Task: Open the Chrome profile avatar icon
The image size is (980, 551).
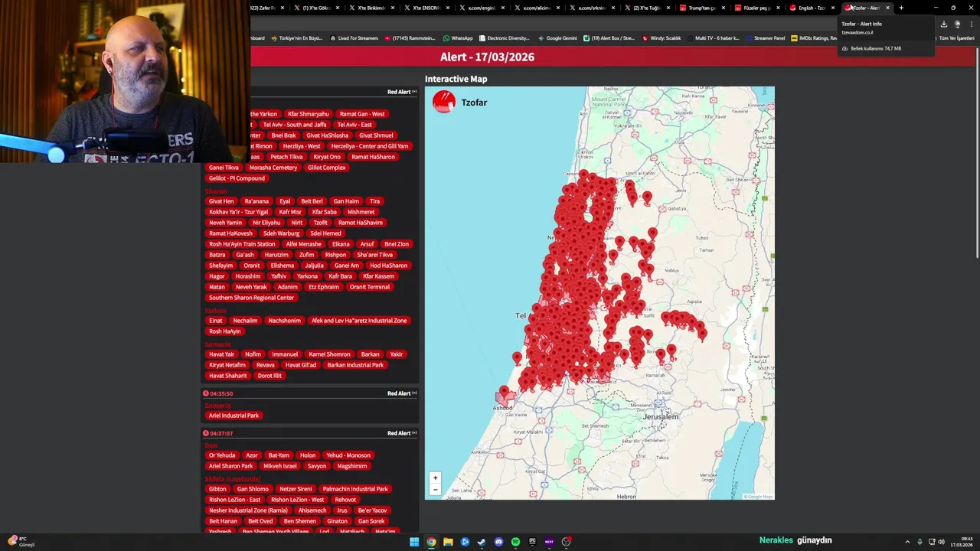Action: point(957,24)
